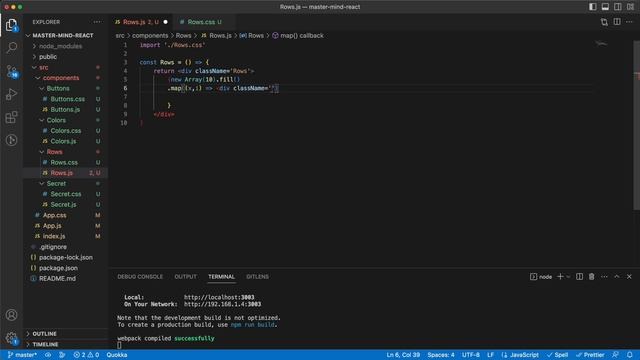Image resolution: width=640 pixels, height=360 pixels.
Task: Collapse the src folder
Action: [x=65, y=67]
